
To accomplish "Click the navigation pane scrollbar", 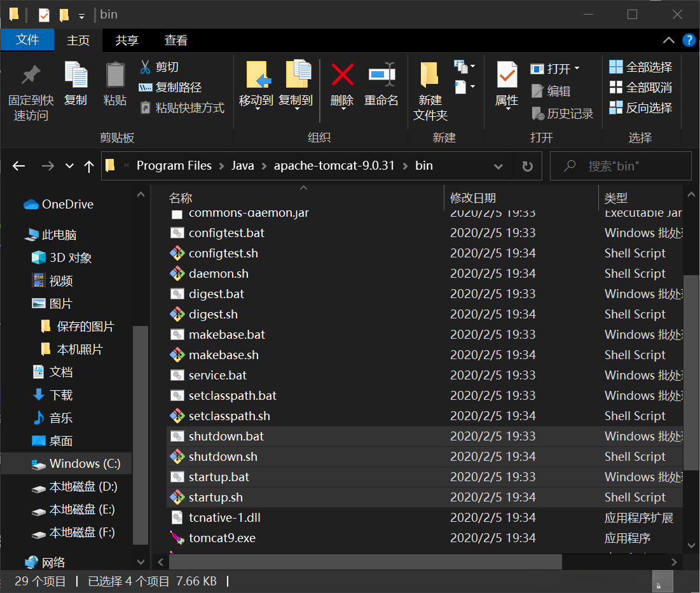I will coord(141,435).
